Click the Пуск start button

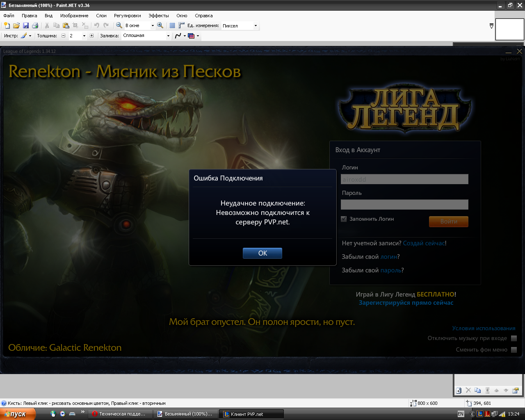[18, 414]
